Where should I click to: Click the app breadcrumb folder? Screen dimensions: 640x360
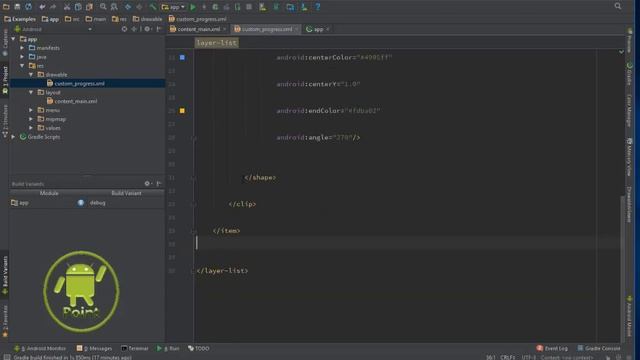coord(50,19)
